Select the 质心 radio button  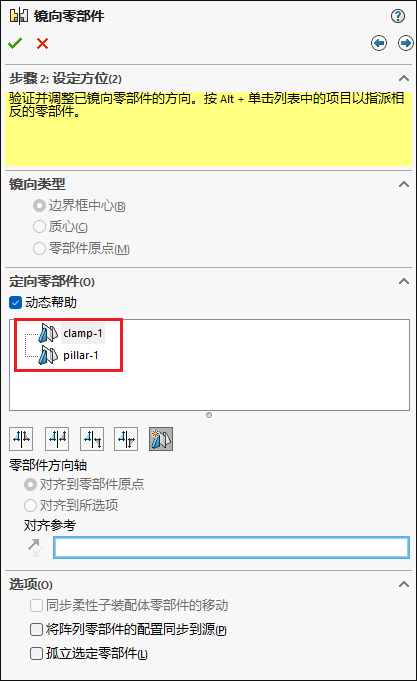click(39, 226)
